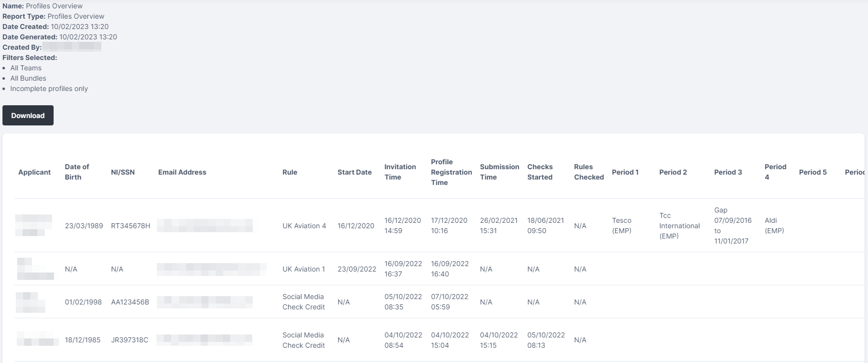Click submission time 04/10/2022 15:15
868x363 pixels.
coord(499,340)
